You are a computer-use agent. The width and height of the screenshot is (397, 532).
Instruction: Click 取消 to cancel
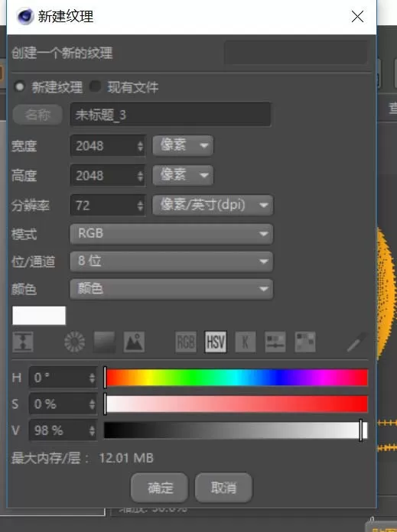[223, 488]
